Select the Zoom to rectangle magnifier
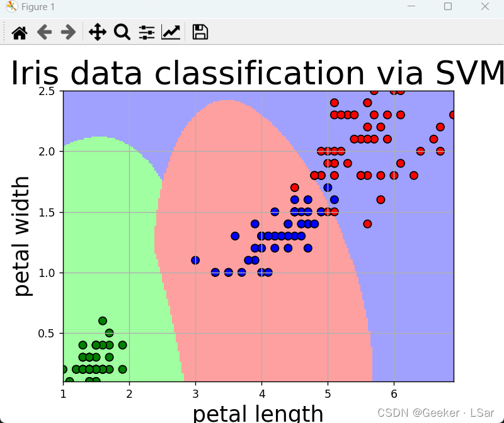The width and height of the screenshot is (504, 423). [x=122, y=33]
